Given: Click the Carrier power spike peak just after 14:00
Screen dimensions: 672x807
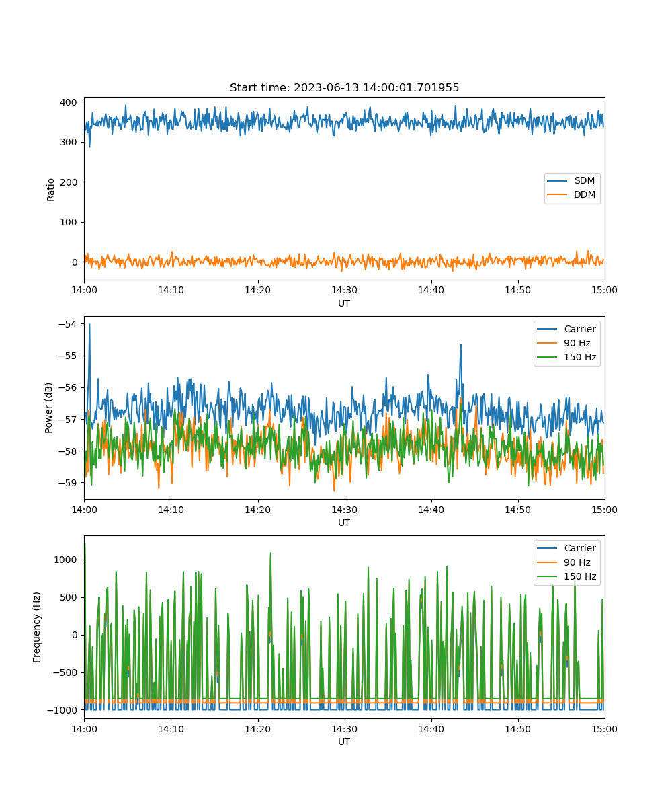Looking at the screenshot, I should (x=89, y=325).
